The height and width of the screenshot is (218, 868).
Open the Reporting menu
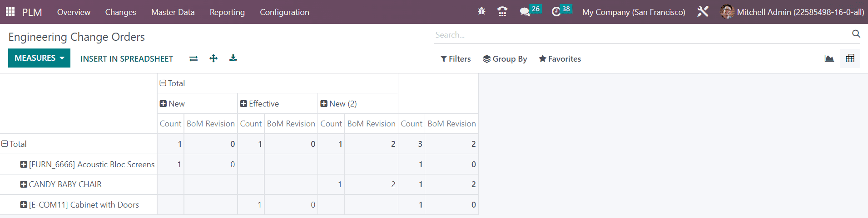(x=227, y=12)
